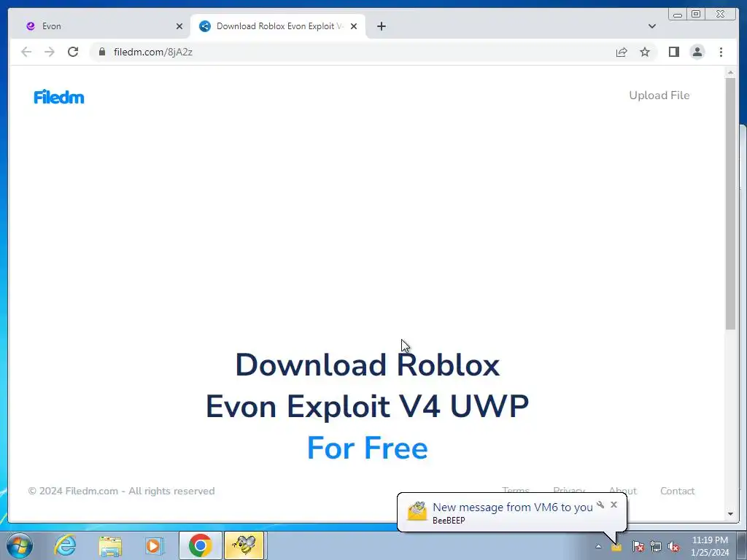The image size is (747, 560).
Task: Open BeeBEEP notification wrench settings
Action: (x=601, y=505)
